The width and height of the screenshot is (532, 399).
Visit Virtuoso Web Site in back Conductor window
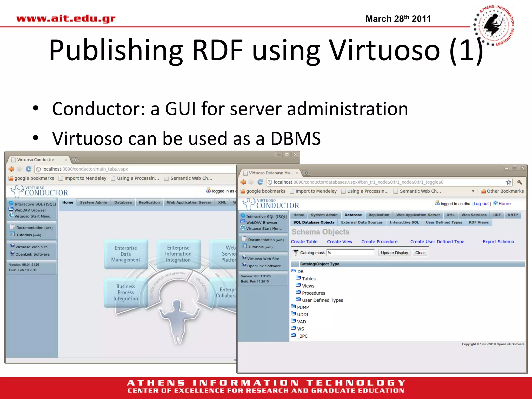pyautogui.click(x=31, y=247)
